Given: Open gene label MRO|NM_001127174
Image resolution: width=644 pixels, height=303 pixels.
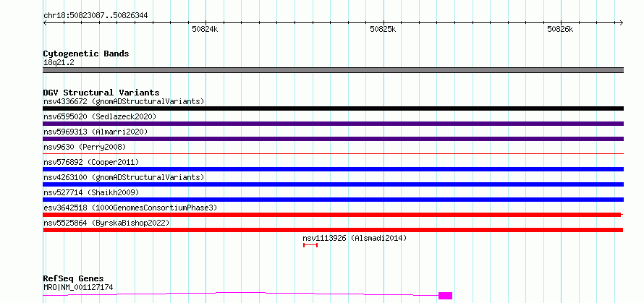Looking at the screenshot, I should click(78, 287).
